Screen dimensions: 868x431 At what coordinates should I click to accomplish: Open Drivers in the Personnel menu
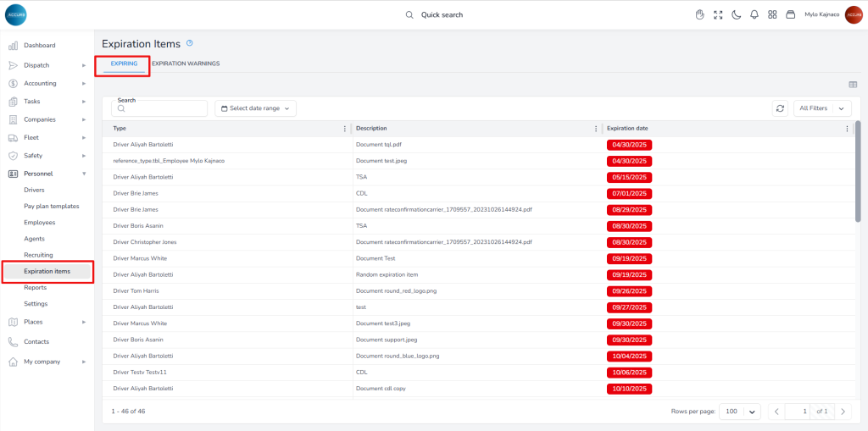(x=34, y=190)
